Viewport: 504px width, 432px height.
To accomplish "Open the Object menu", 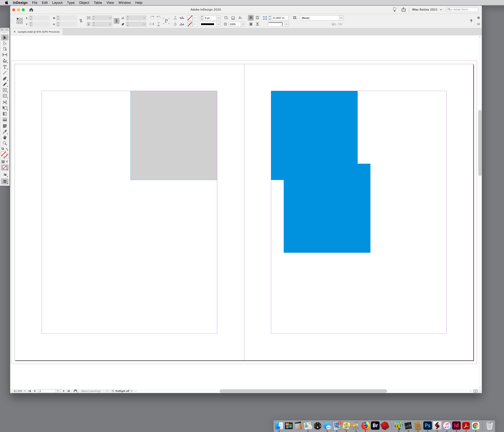I will (x=84, y=3).
